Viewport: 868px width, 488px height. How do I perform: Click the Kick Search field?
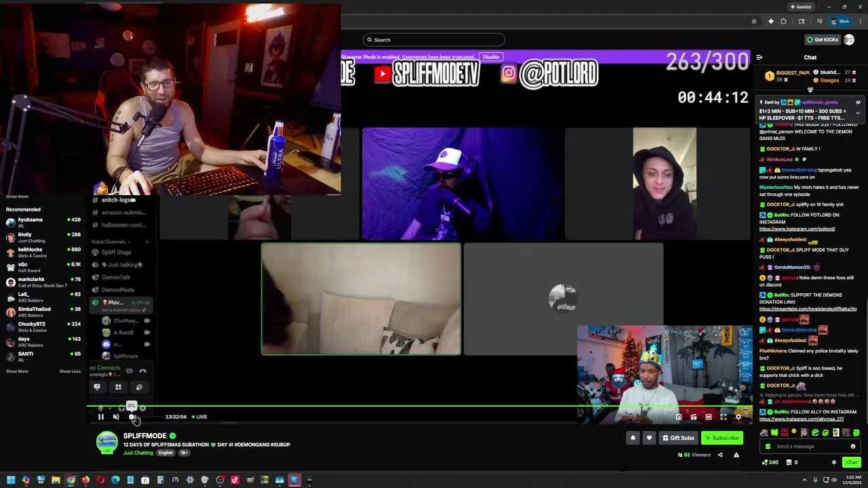pos(434,40)
